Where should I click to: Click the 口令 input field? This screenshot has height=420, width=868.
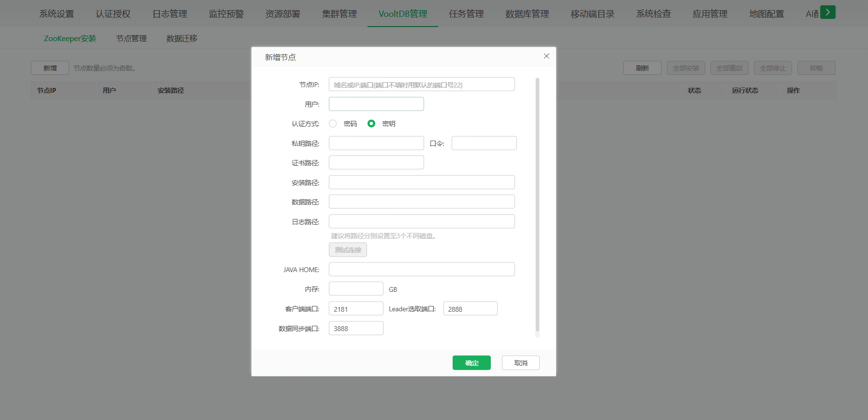click(484, 143)
